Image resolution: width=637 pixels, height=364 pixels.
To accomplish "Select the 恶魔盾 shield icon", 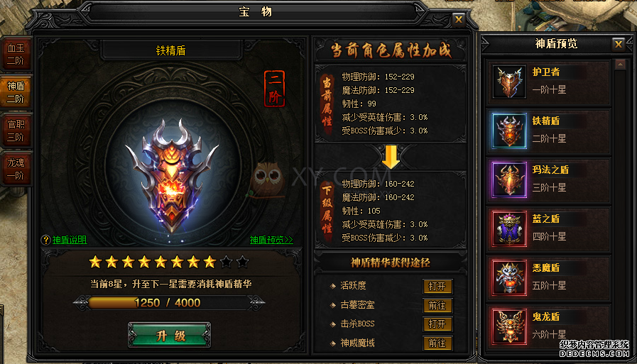I will 509,278.
